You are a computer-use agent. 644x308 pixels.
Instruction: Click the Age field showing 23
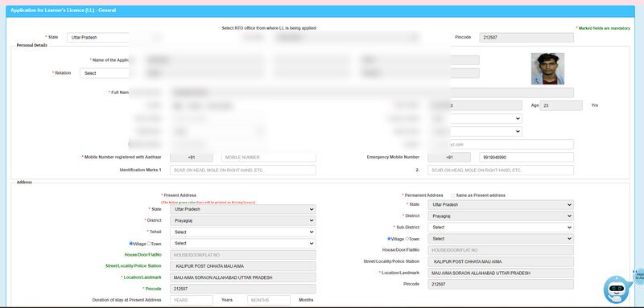(x=561, y=106)
